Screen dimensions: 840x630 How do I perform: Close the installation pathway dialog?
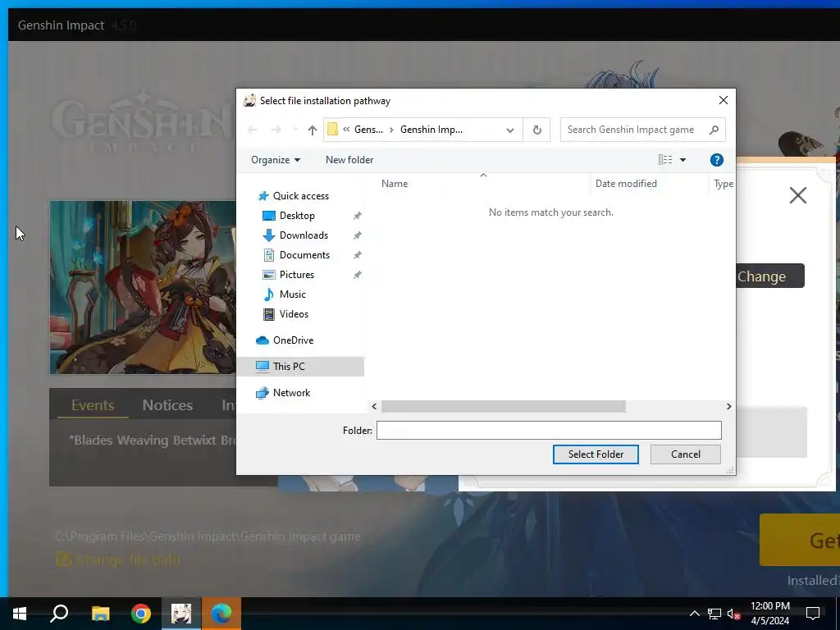pyautogui.click(x=724, y=100)
